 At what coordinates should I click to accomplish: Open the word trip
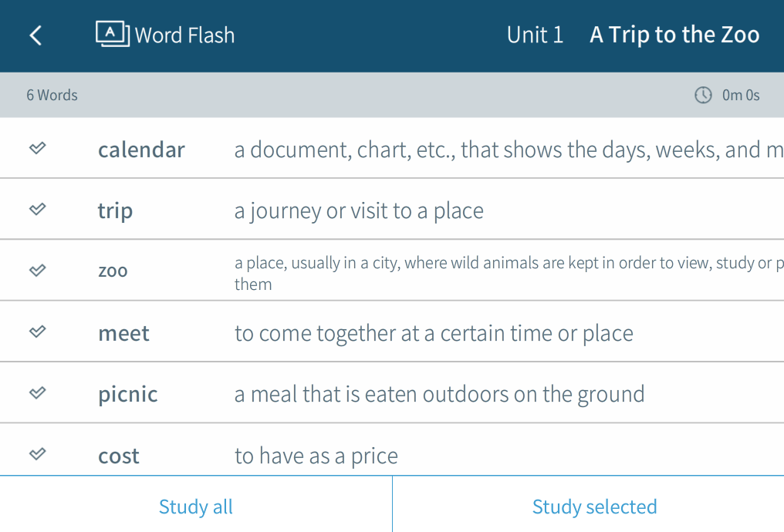[115, 211]
